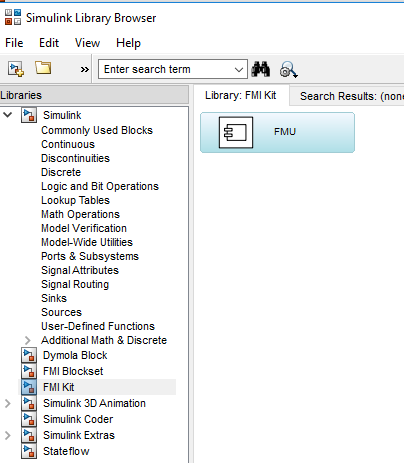Select the Discontinuities library
Viewport: 404px width, 463px height.
click(75, 158)
